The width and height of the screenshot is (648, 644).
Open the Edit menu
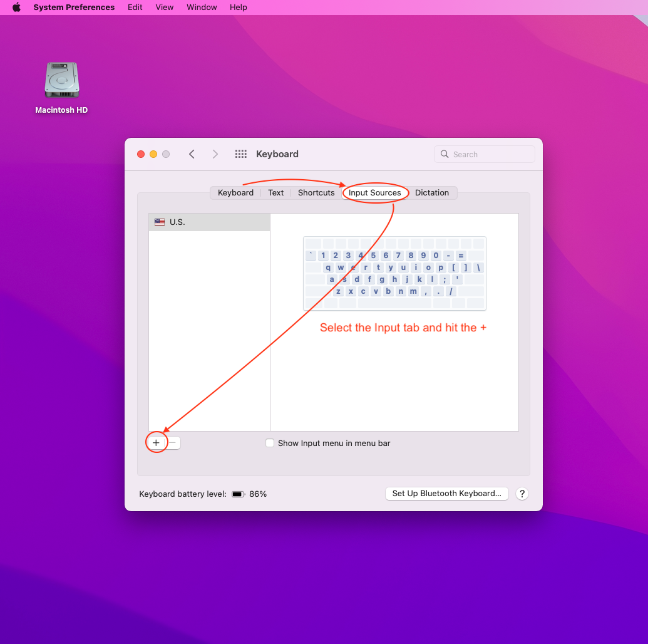135,7
